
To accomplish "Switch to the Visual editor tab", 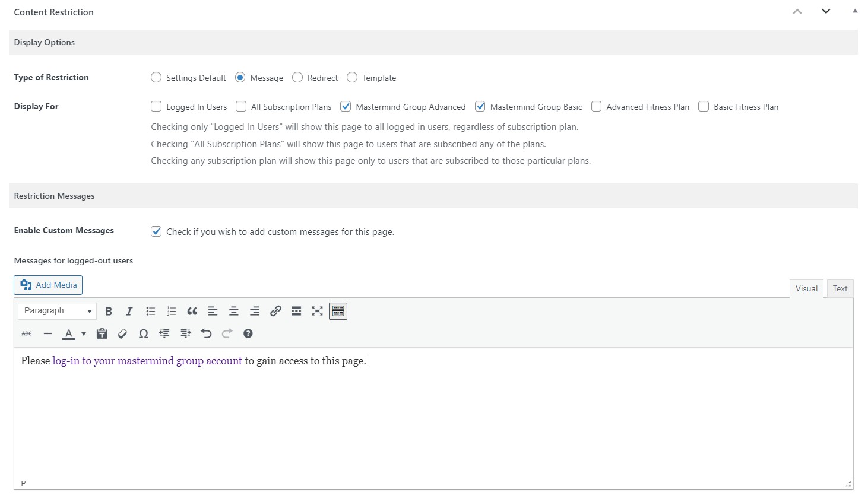I will [x=806, y=288].
